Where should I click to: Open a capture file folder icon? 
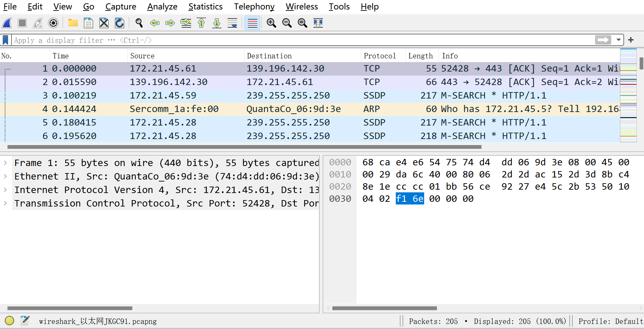point(73,23)
